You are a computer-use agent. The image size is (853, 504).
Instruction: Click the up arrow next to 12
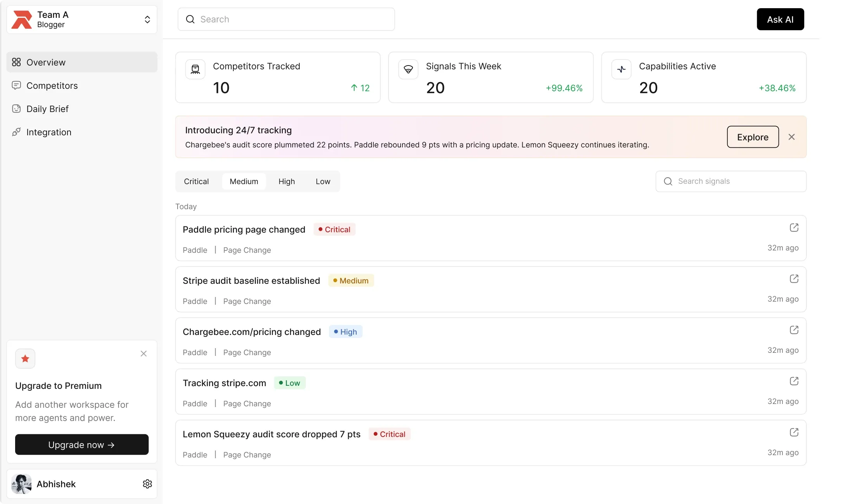[x=354, y=88]
